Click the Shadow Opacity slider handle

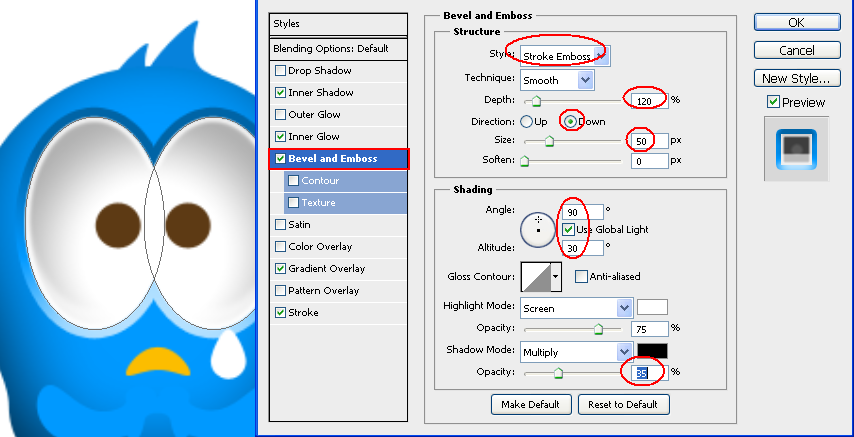(558, 373)
